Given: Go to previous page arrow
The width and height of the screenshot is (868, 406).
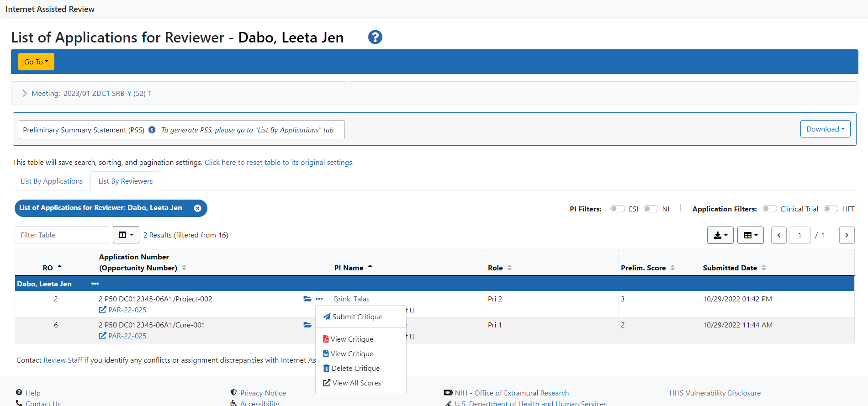Looking at the screenshot, I should tap(779, 235).
